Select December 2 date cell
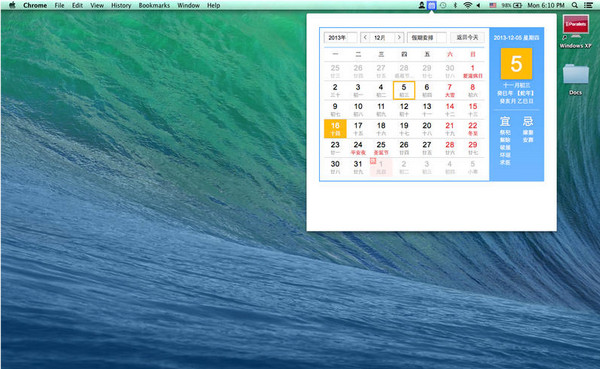 pos(335,90)
